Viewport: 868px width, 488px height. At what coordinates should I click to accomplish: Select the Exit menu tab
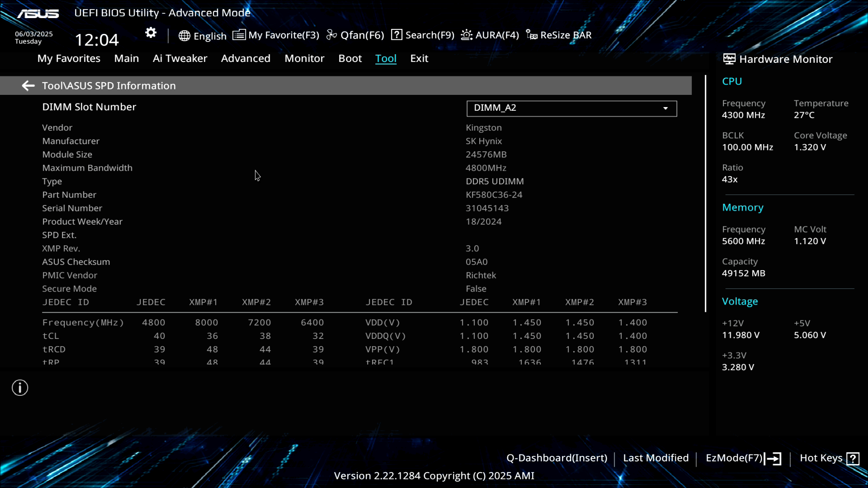[419, 58]
